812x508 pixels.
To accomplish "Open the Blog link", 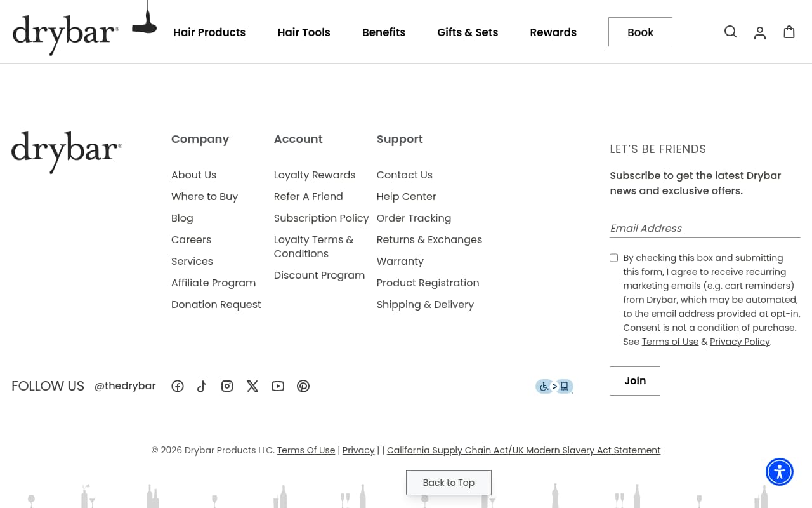I will pyautogui.click(x=182, y=218).
